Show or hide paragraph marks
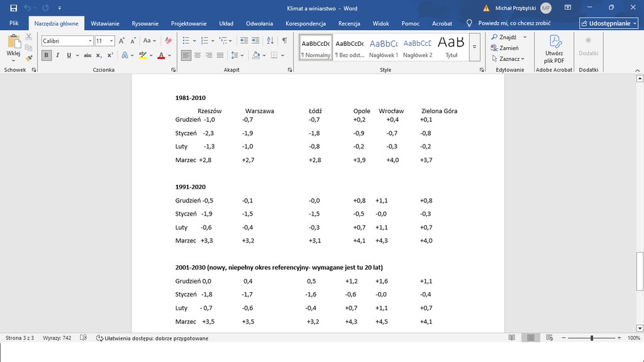This screenshot has height=362, width=644. pyautogui.click(x=285, y=40)
